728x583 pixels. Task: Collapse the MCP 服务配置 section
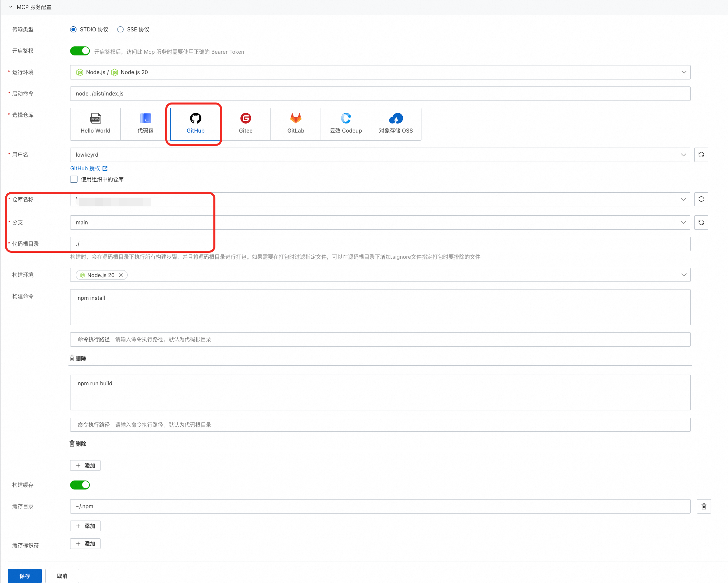click(x=11, y=7)
